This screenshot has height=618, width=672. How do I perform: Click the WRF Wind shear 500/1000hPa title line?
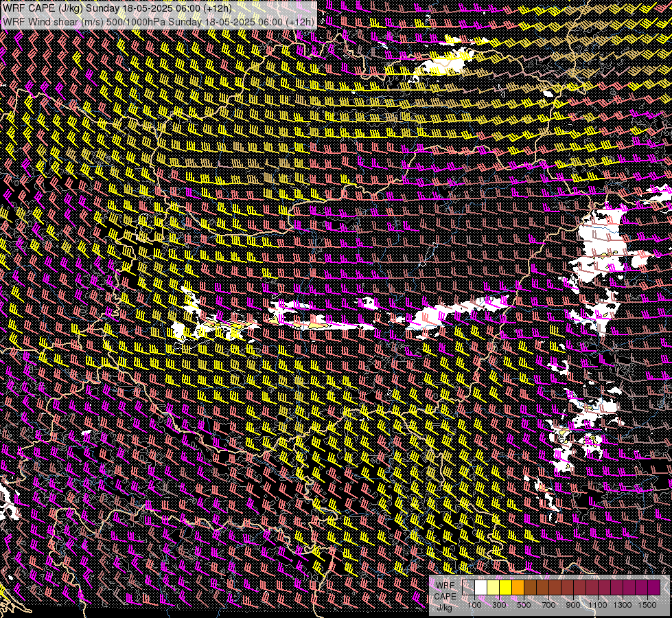159,22
